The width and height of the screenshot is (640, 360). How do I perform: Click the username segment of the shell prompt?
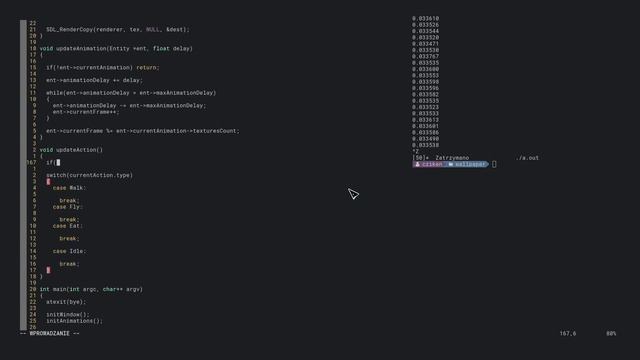[x=432, y=164]
